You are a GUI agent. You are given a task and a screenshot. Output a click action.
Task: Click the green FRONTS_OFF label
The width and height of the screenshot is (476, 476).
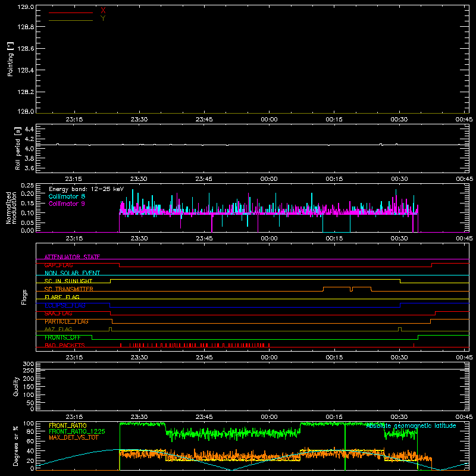(x=62, y=337)
